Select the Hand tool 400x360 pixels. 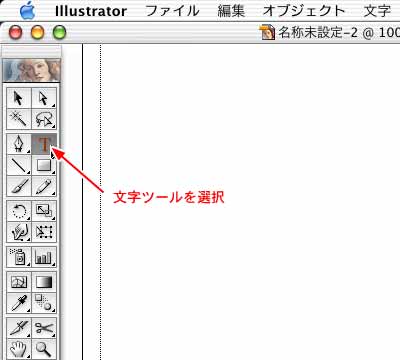(x=19, y=349)
